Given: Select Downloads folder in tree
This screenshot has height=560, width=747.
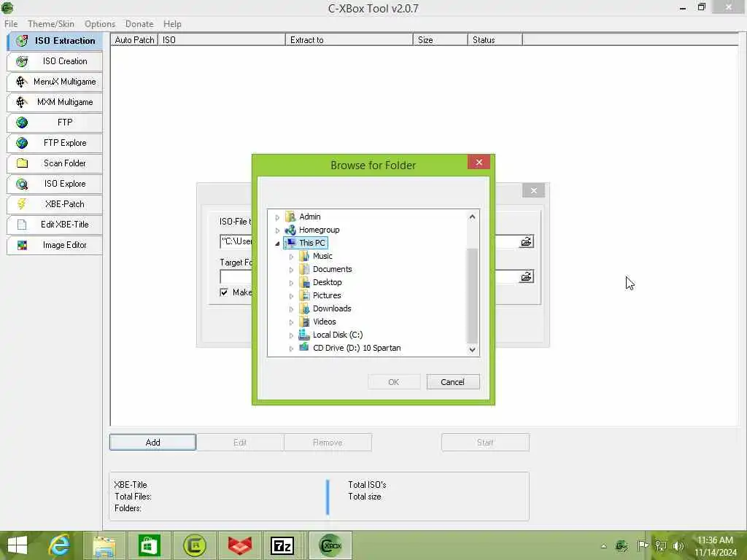Looking at the screenshot, I should point(332,308).
